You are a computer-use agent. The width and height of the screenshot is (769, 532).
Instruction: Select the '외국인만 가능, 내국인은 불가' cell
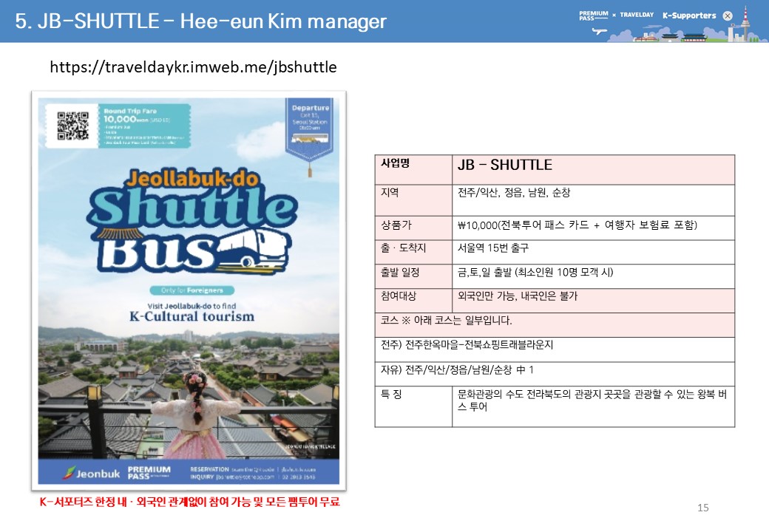pos(594,301)
